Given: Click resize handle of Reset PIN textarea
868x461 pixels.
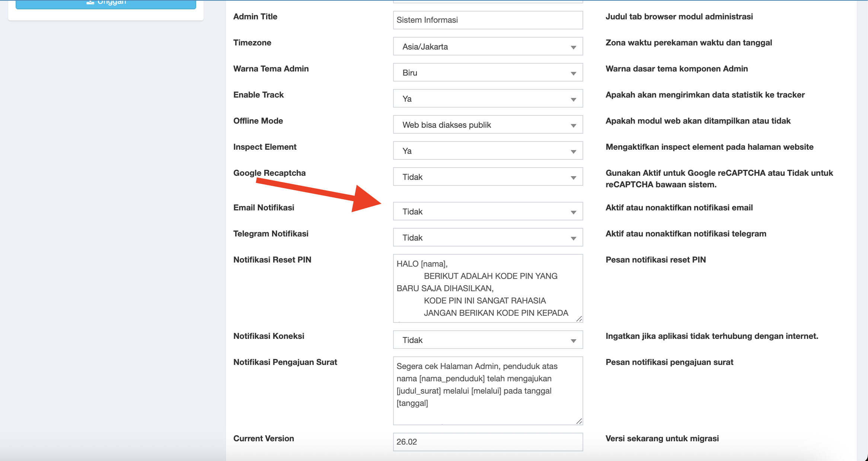Looking at the screenshot, I should (579, 319).
